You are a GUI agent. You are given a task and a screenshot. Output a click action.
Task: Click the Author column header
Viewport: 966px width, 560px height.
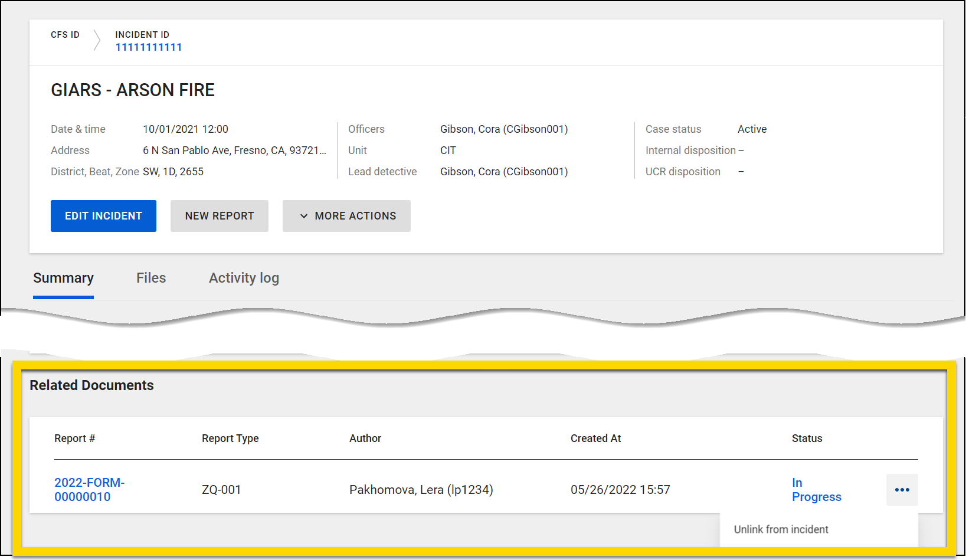(365, 438)
